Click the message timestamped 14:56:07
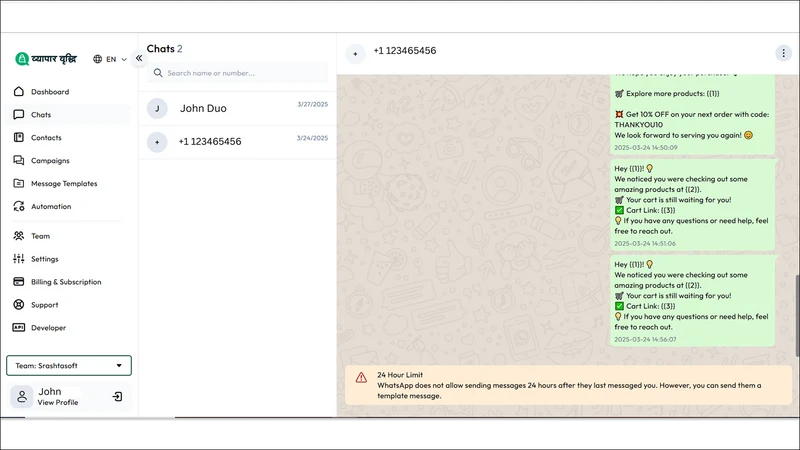800x450 pixels. click(x=693, y=301)
